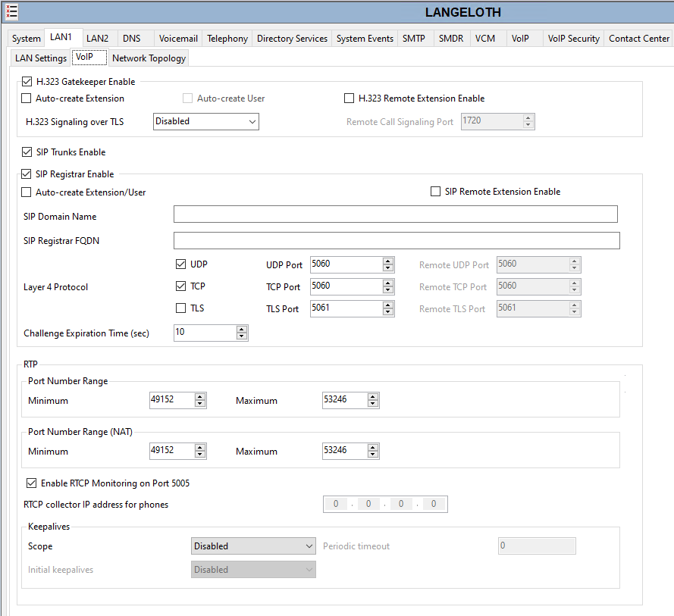
Task: Click the SIP Registrar FQDN field
Action: 397,240
